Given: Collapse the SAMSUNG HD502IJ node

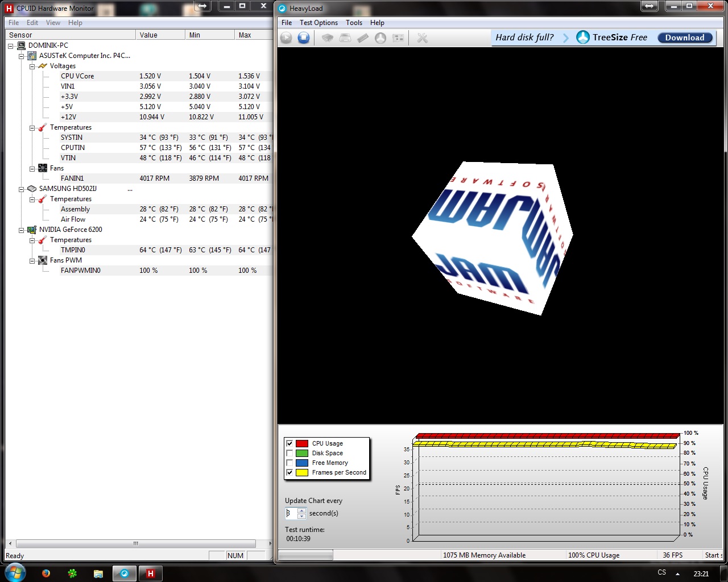Looking at the screenshot, I should coord(21,189).
